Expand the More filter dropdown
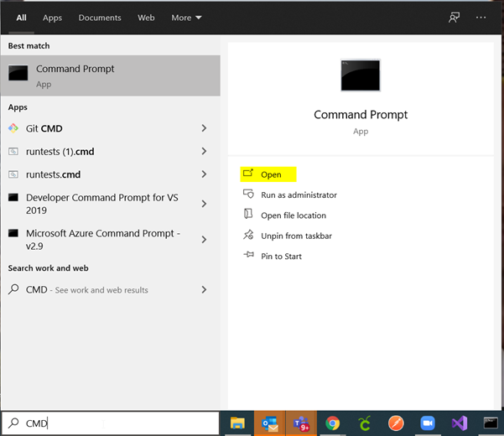 186,18
